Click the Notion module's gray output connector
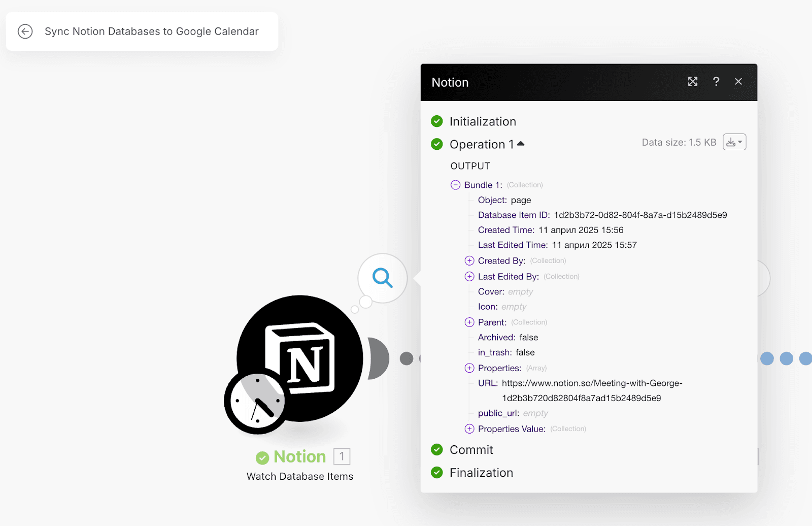Image resolution: width=812 pixels, height=526 pixels. click(x=378, y=358)
